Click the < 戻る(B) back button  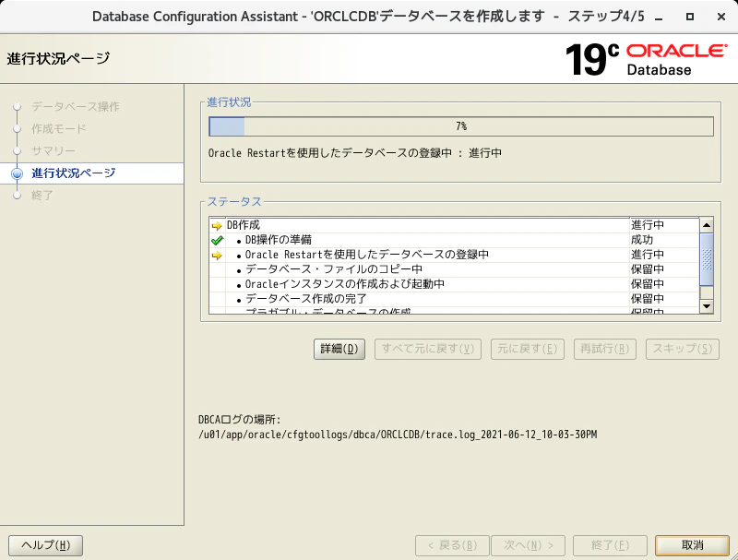452,545
